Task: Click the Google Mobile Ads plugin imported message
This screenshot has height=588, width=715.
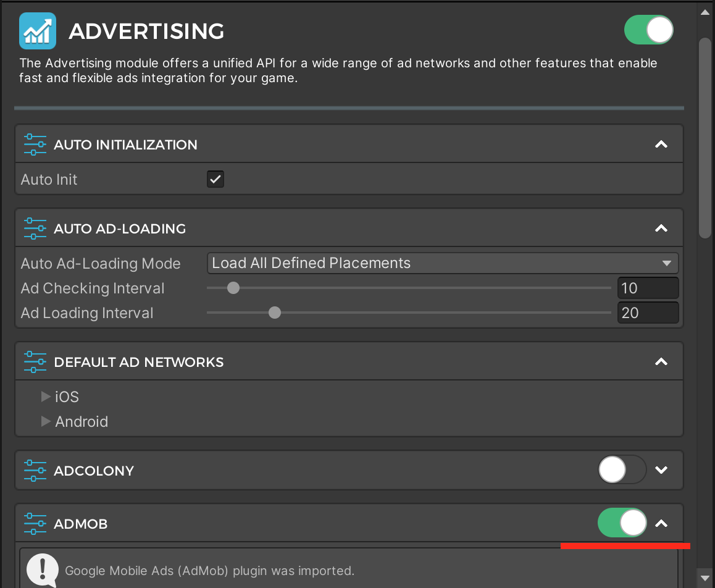Action: coord(210,571)
